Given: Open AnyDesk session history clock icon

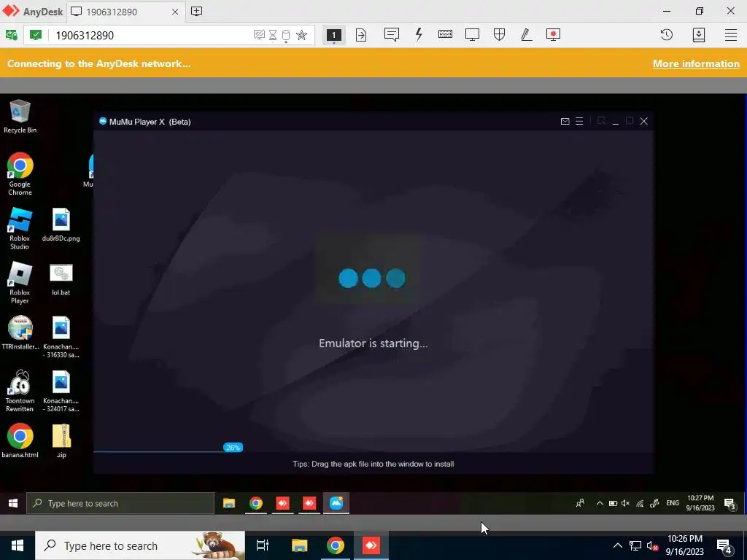Looking at the screenshot, I should click(667, 35).
